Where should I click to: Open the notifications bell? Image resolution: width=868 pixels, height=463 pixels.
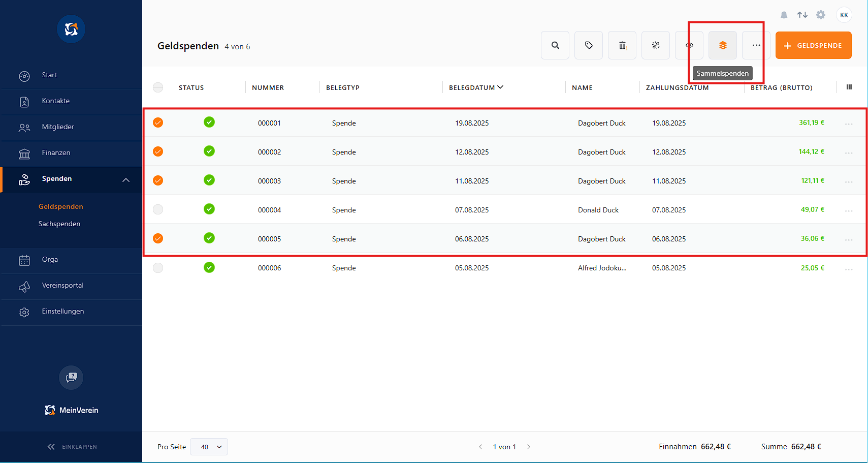click(x=784, y=15)
